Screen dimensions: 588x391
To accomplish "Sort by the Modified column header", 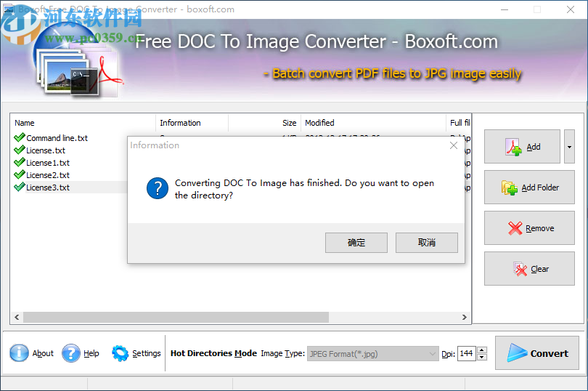I will tap(373, 123).
